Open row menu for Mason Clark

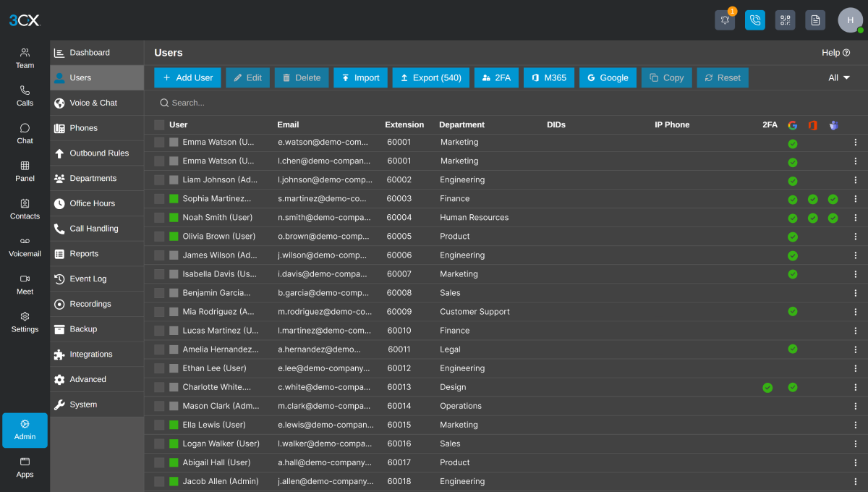[855, 407]
